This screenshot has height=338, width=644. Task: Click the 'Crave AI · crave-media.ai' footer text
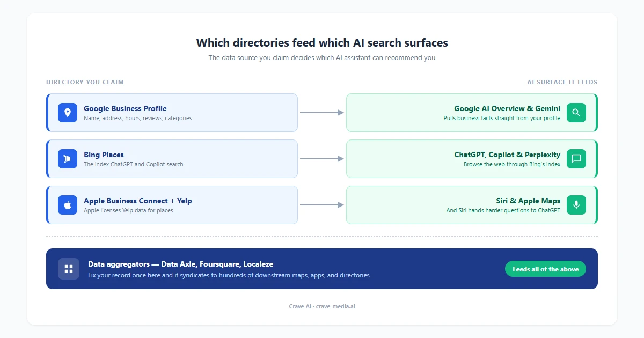[322, 306]
